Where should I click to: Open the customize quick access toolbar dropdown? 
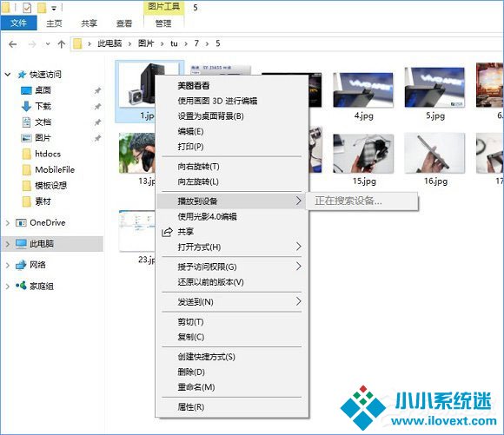(x=54, y=9)
